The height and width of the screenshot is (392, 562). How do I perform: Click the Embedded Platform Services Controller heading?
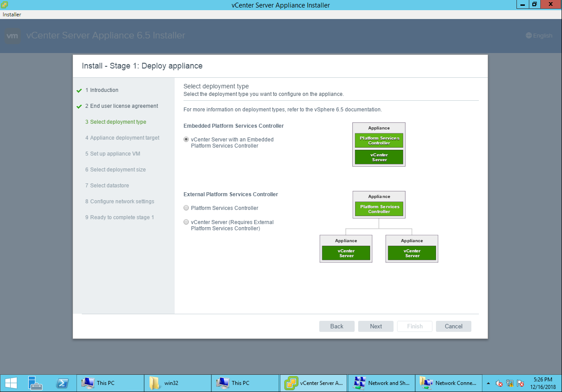click(x=233, y=126)
